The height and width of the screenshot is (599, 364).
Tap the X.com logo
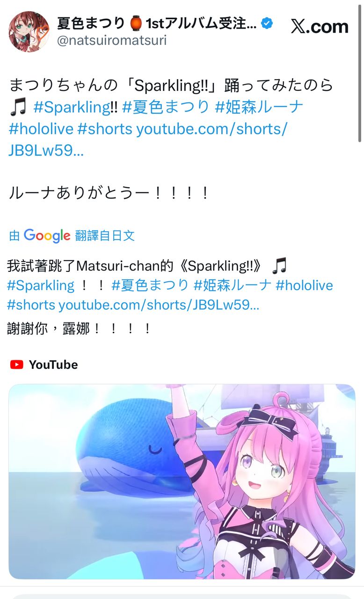pyautogui.click(x=320, y=26)
